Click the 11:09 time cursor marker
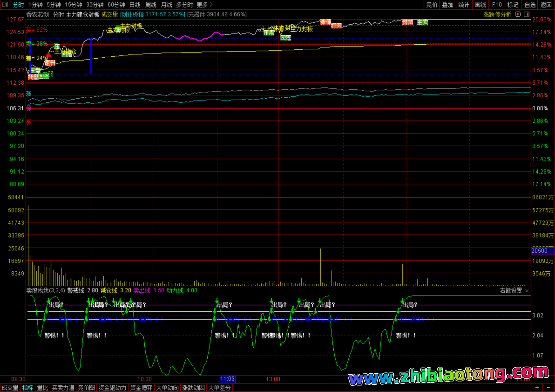Image resolution: width=555 pixels, height=392 pixels. click(x=228, y=379)
